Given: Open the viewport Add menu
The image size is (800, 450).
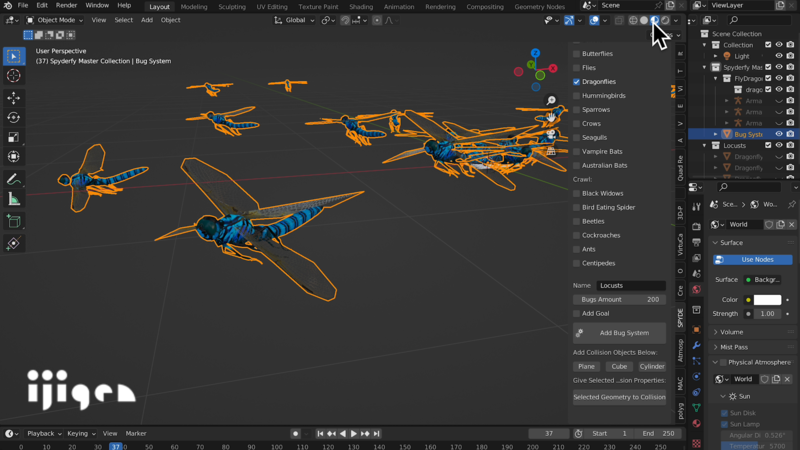Looking at the screenshot, I should tap(146, 20).
